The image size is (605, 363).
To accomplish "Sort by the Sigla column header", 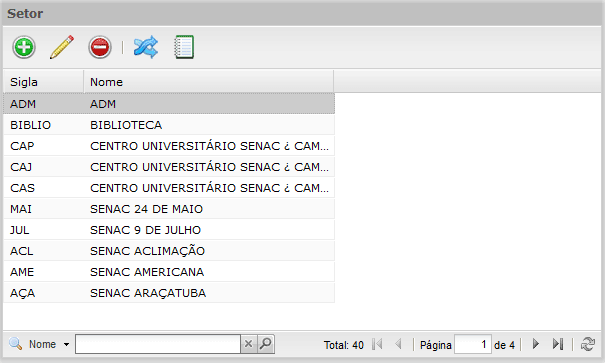I will [x=43, y=82].
